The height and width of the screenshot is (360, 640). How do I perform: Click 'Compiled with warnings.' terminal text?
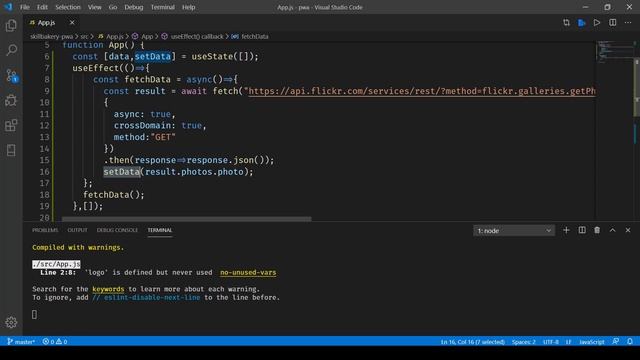click(x=78, y=247)
